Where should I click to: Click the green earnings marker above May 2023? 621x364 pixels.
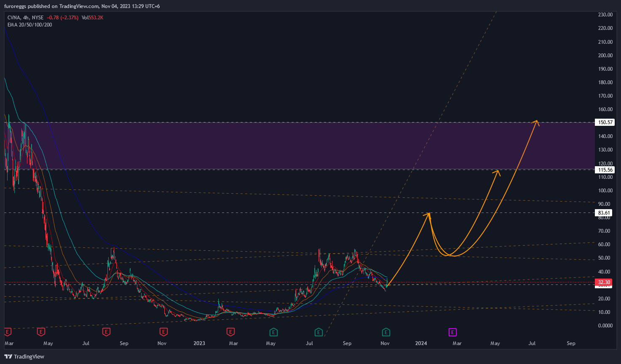point(273,332)
